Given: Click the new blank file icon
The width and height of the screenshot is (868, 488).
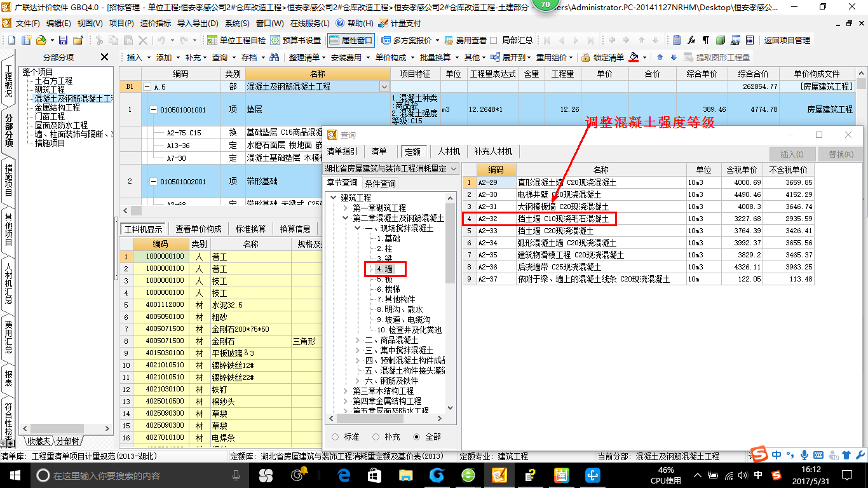Looking at the screenshot, I should (11, 40).
